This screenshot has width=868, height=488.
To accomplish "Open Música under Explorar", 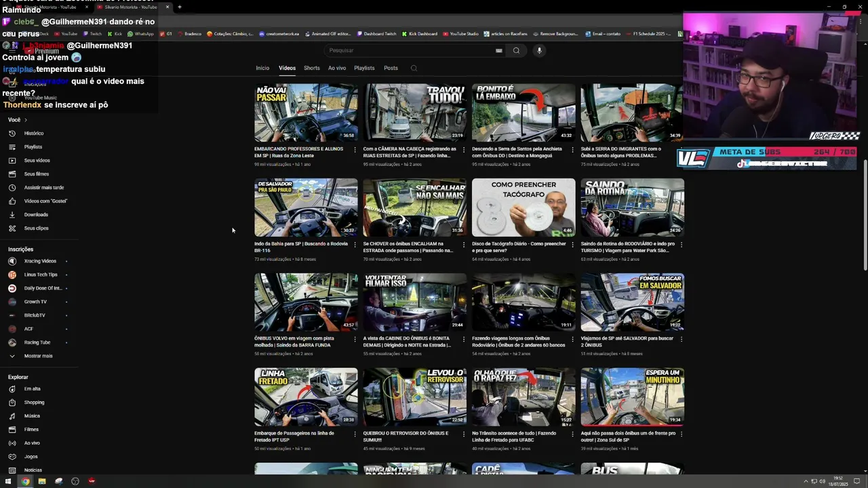I will [x=32, y=416].
